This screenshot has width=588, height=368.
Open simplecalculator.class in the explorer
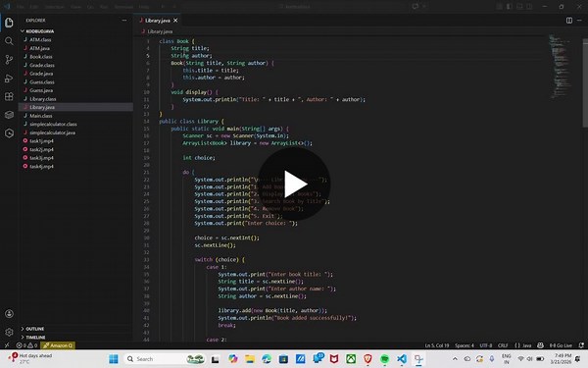[x=53, y=124]
